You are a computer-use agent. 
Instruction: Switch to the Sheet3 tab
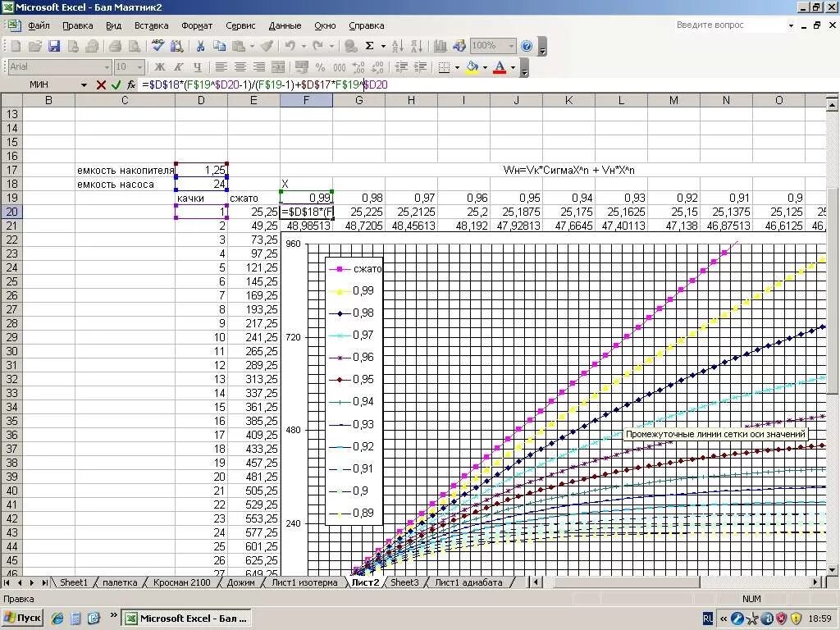(x=405, y=582)
